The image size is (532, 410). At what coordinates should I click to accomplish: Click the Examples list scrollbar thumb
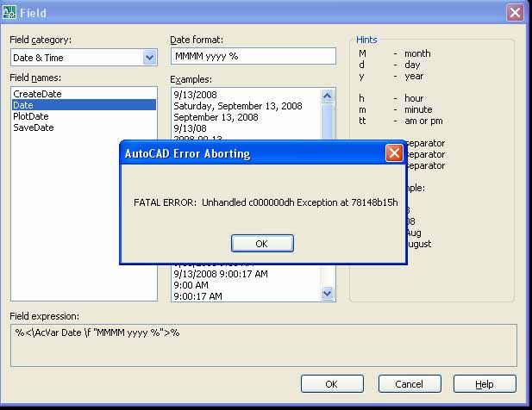327,121
